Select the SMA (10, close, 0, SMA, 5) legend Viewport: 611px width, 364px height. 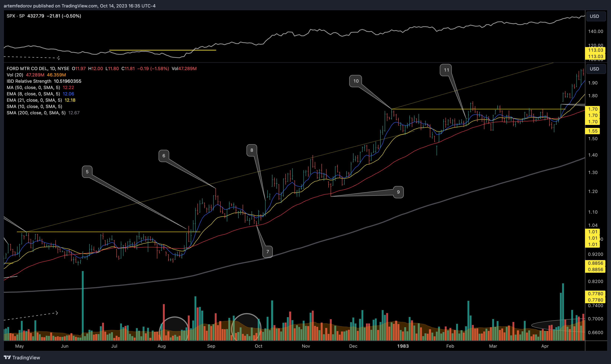click(x=34, y=107)
